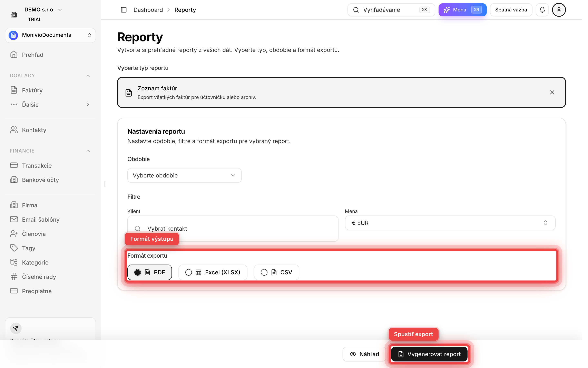
Task: Collapse the DOKLADY section
Action: [x=88, y=75]
